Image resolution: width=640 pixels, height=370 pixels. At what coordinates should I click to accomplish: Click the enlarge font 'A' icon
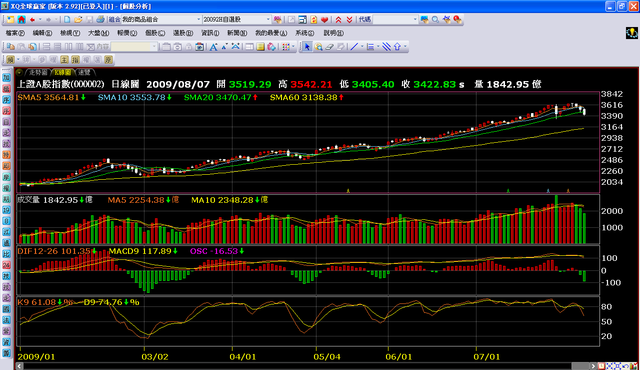pos(213,47)
